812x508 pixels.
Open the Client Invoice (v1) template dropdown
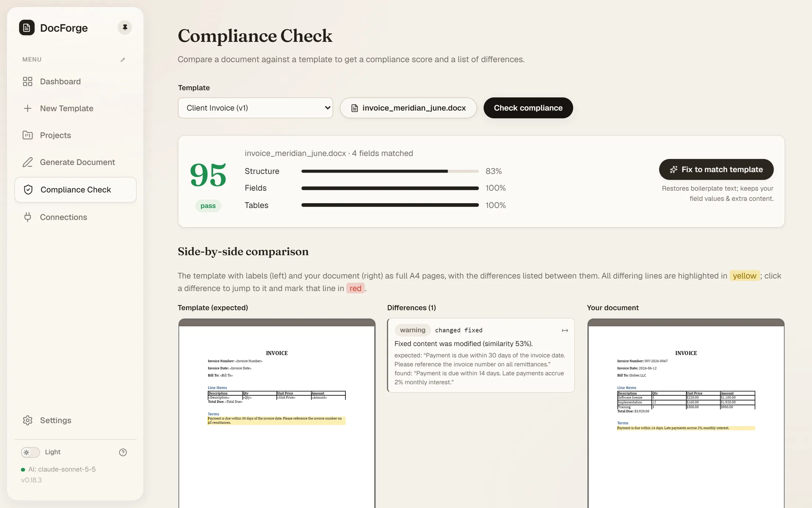click(x=255, y=108)
